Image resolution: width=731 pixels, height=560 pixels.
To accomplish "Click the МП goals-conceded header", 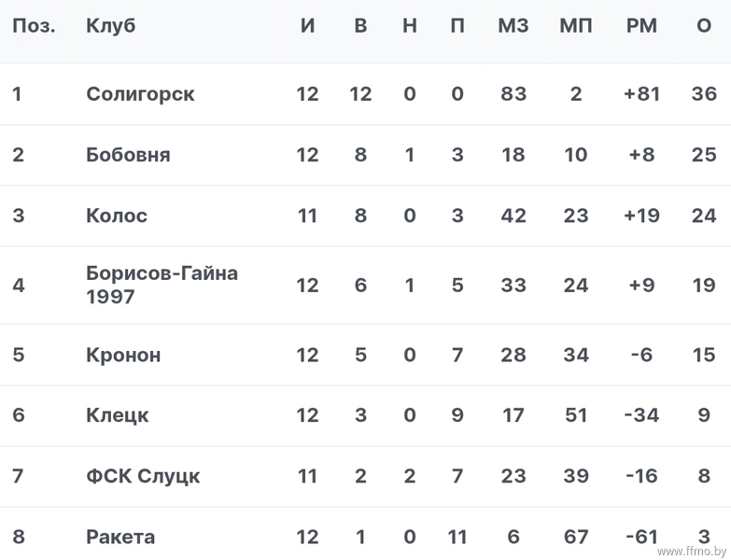I will point(576,25).
